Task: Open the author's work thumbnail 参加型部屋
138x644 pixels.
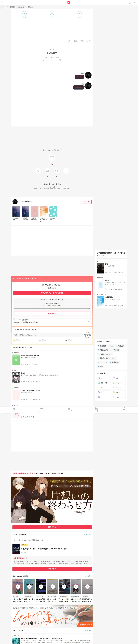Action: click(35, 211)
